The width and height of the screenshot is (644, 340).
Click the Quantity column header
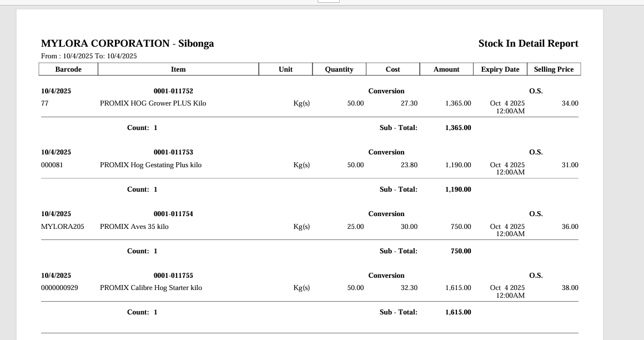coord(339,69)
